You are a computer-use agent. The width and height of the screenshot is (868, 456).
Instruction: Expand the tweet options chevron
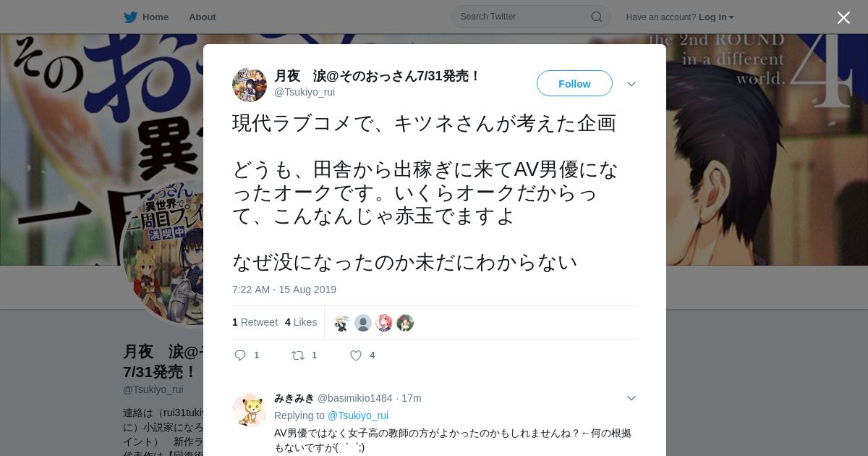[631, 84]
